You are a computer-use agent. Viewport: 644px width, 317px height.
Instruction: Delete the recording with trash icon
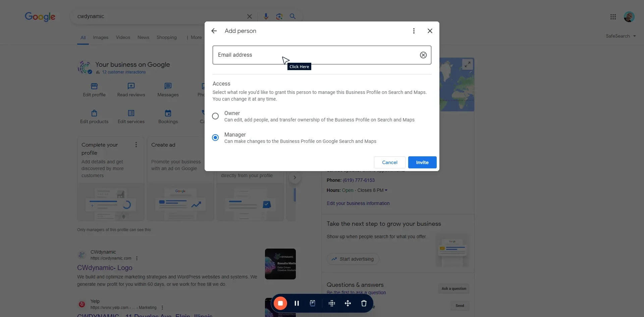tap(364, 303)
